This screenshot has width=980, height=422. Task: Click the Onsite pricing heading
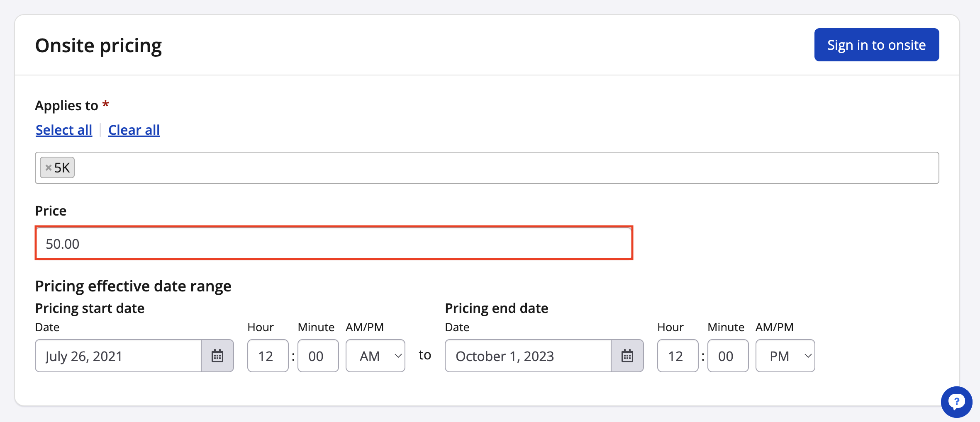[98, 46]
